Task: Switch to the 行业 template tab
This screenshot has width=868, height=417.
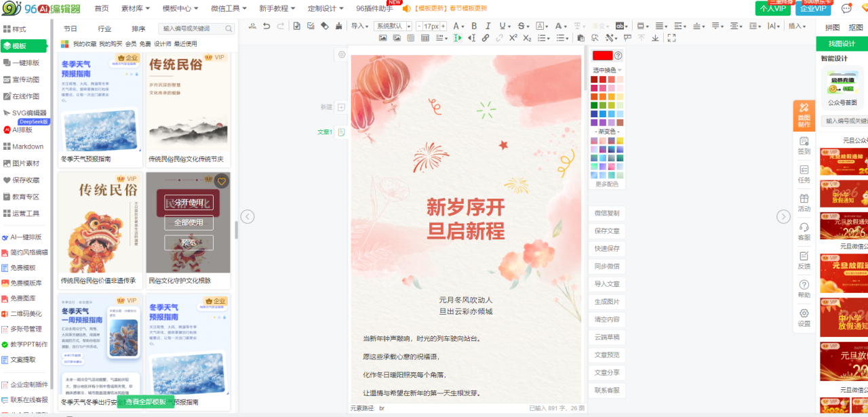Action: click(104, 29)
